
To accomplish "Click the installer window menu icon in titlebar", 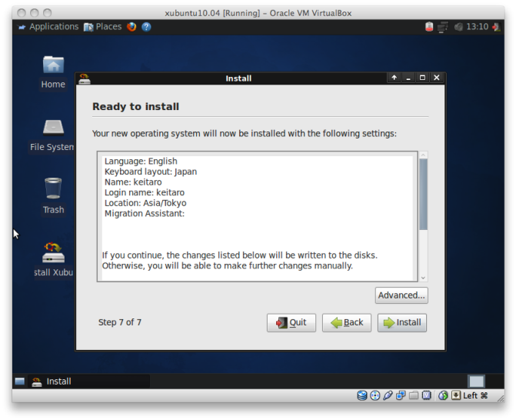I will [x=85, y=78].
